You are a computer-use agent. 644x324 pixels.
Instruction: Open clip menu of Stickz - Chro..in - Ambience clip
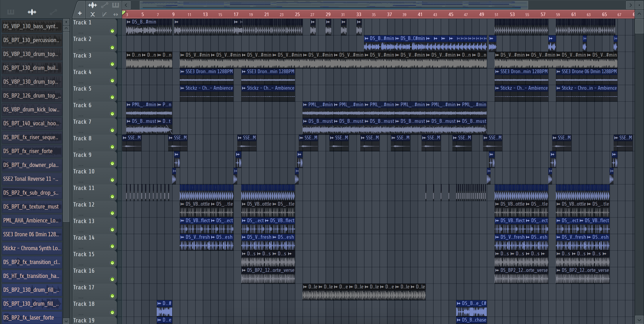pyautogui.click(x=559, y=88)
